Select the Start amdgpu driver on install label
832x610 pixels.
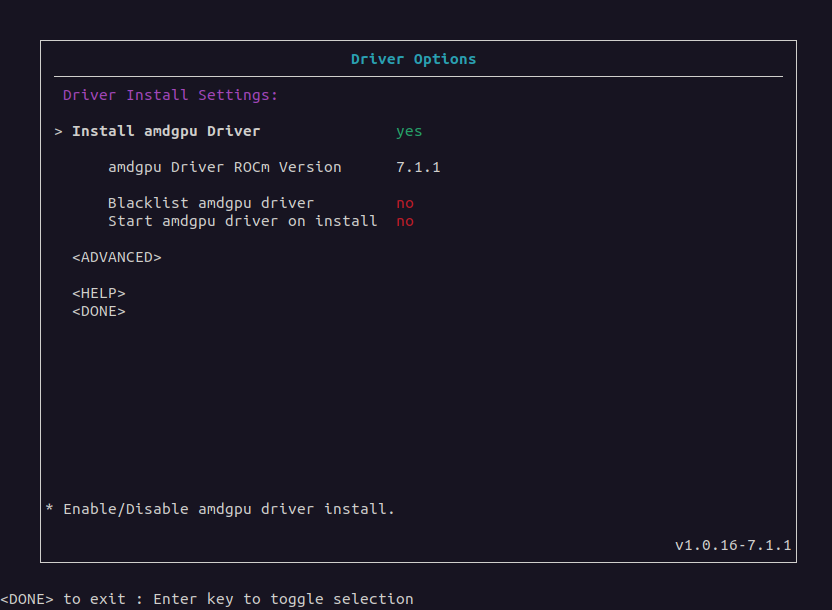click(242, 221)
